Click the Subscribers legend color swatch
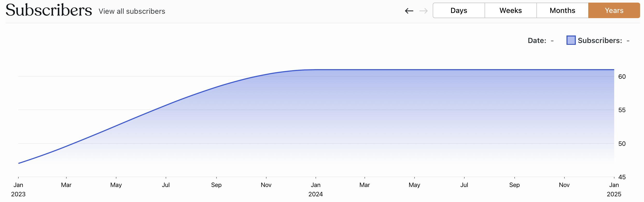Image resolution: width=644 pixels, height=202 pixels. coord(571,40)
